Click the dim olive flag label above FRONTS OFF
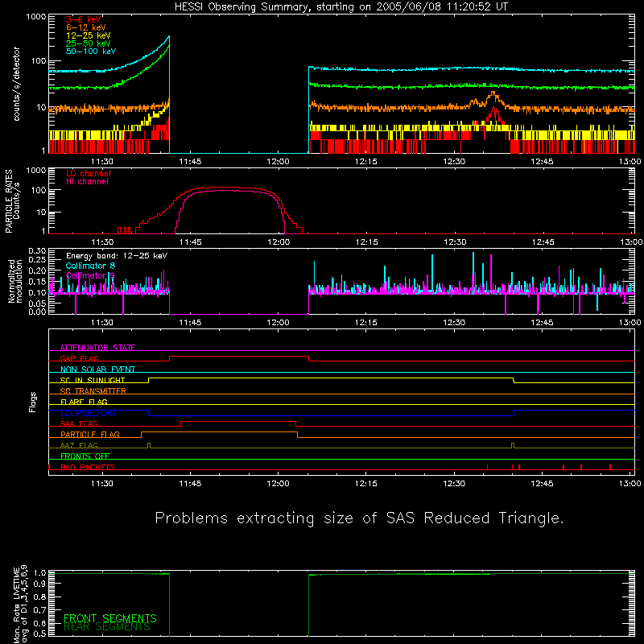This screenshot has width=644, height=644. tap(79, 445)
